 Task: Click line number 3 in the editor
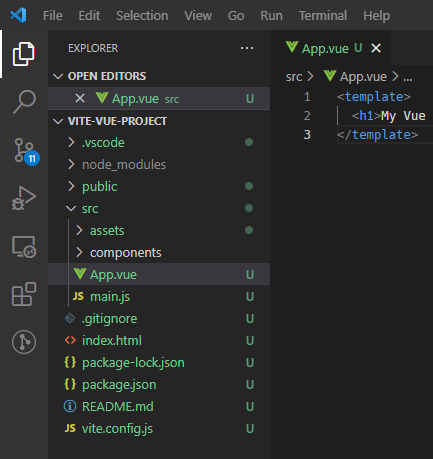(x=307, y=135)
